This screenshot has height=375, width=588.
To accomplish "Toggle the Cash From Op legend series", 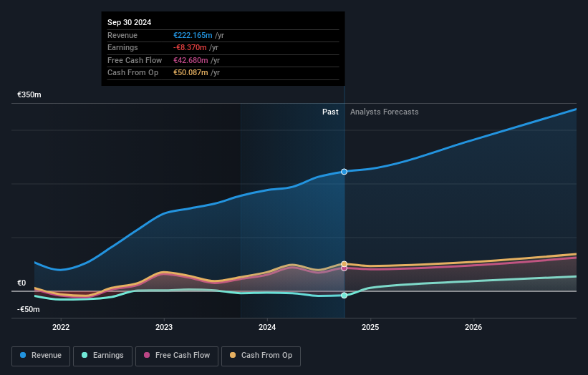I will click(x=261, y=356).
